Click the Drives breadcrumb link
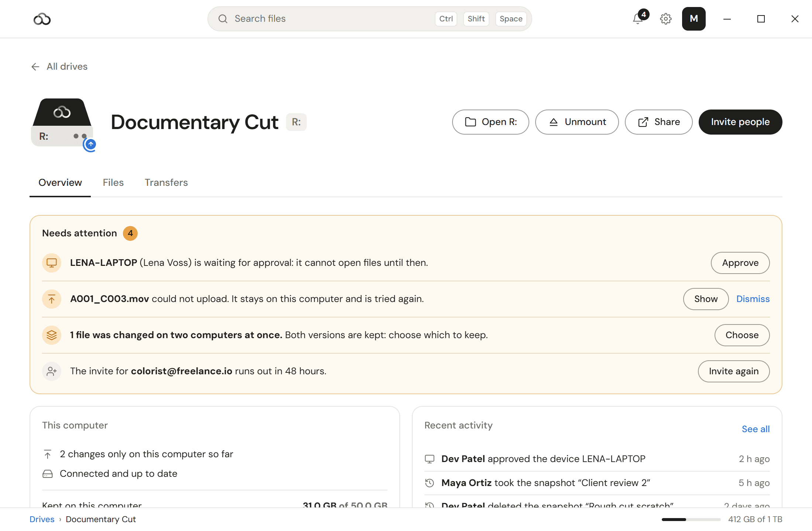Viewport: 812px width, 531px height. coord(42,520)
